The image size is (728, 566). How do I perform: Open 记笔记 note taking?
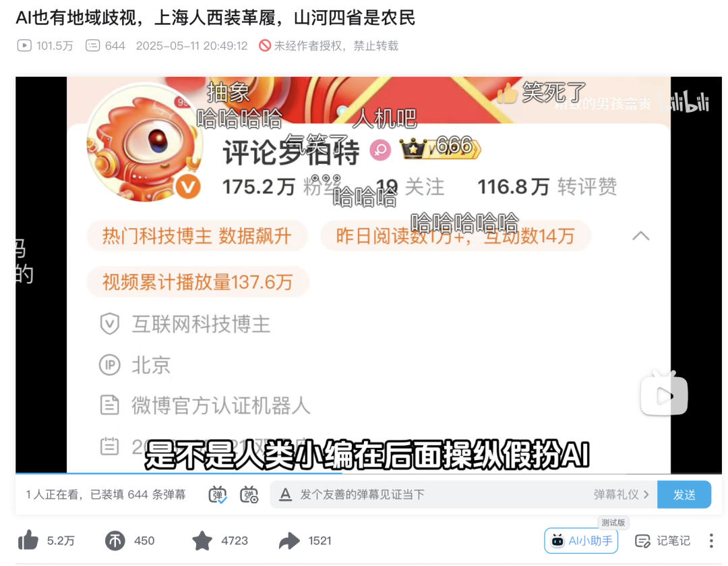coord(662,541)
